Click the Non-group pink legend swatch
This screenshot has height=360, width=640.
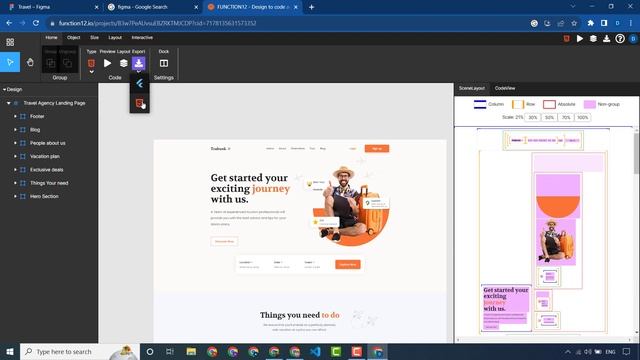pos(589,104)
